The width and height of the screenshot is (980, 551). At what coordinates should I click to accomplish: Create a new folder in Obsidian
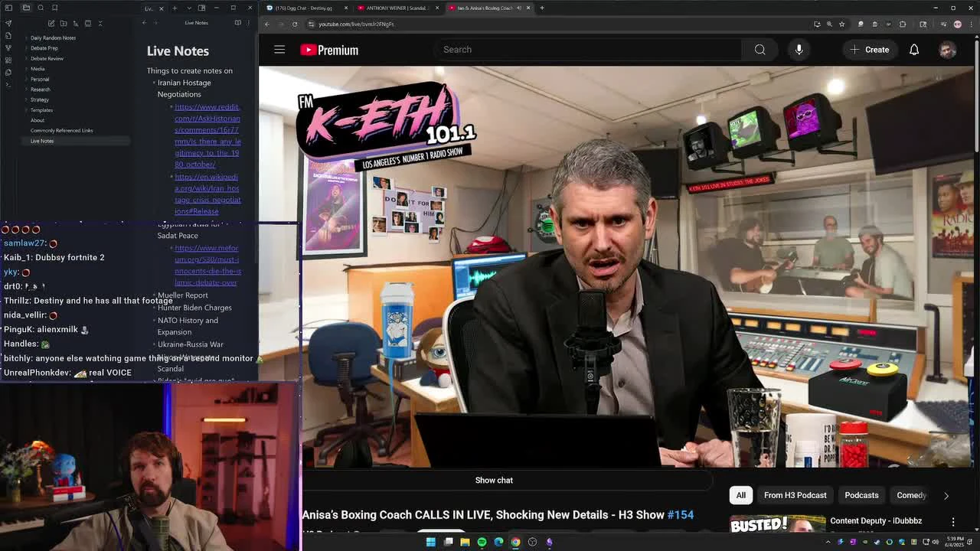click(64, 23)
